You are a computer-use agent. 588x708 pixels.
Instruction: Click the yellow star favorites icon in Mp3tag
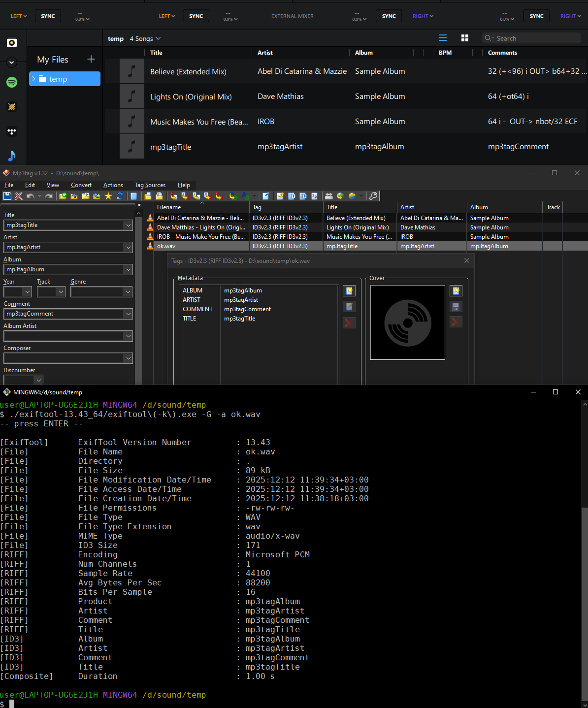pyautogui.click(x=108, y=196)
